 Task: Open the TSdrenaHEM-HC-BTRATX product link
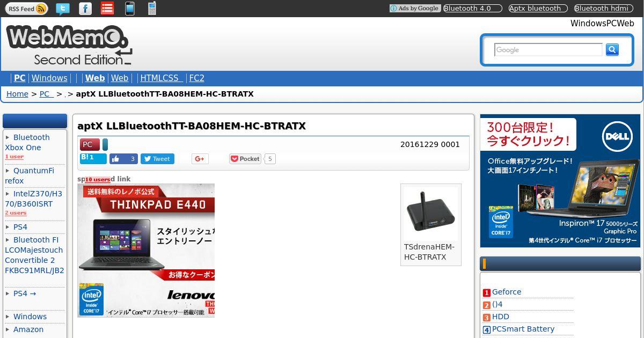pyautogui.click(x=429, y=252)
